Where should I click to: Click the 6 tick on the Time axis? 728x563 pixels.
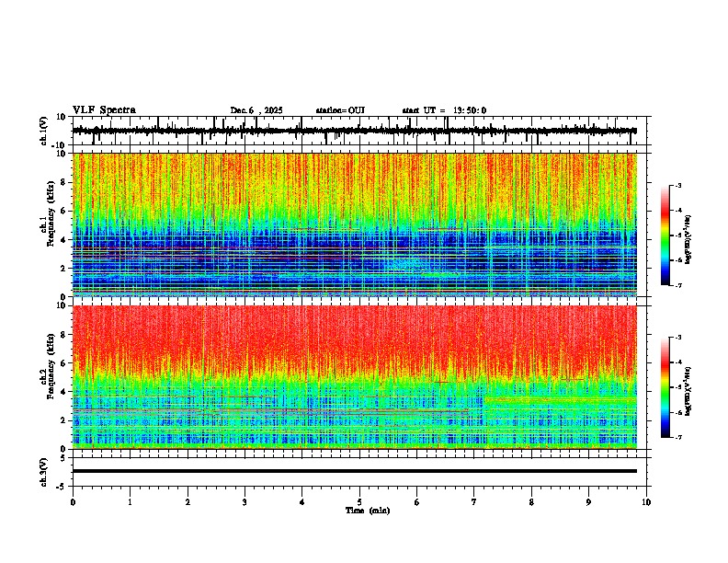416,502
